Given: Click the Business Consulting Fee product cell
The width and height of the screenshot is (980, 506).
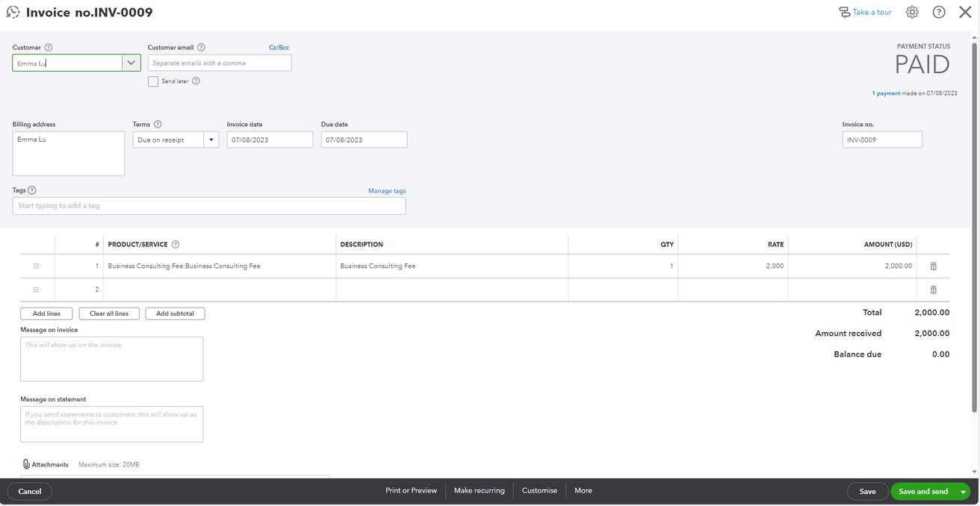Looking at the screenshot, I should pyautogui.click(x=220, y=266).
